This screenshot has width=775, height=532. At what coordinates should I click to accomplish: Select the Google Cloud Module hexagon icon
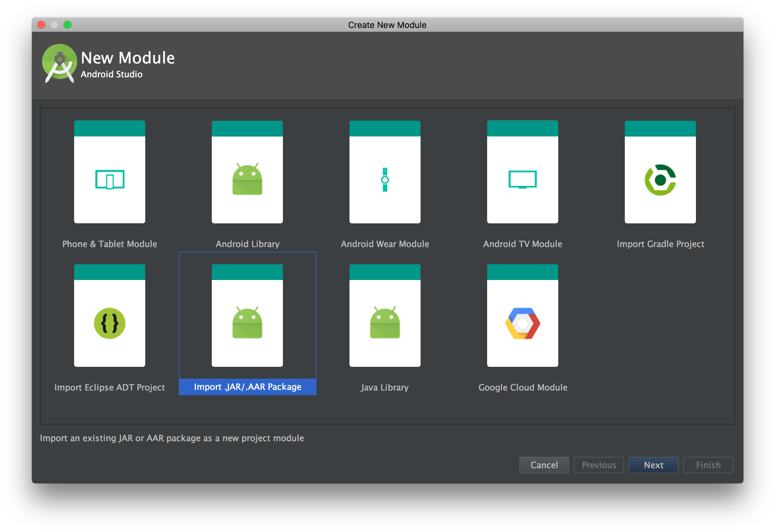tap(522, 323)
